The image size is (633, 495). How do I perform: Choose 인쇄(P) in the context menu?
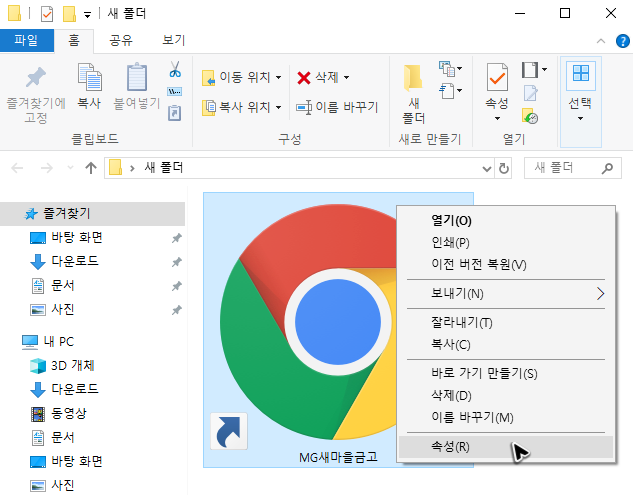(506, 242)
